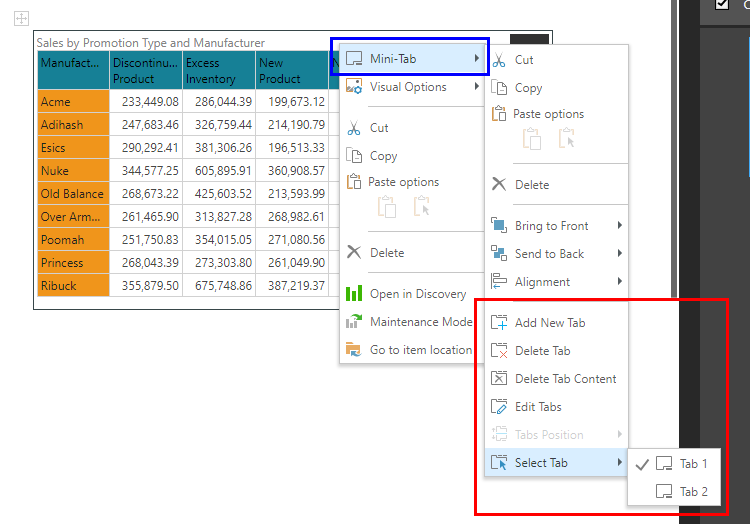This screenshot has width=750, height=524.
Task: Choose Copy in the Mini-Tab submenu
Action: 528,88
